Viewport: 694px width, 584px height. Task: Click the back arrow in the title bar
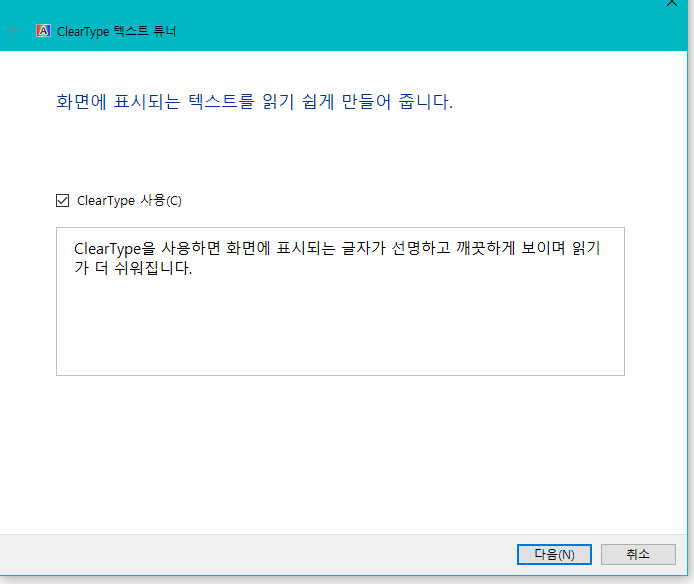coord(14,31)
